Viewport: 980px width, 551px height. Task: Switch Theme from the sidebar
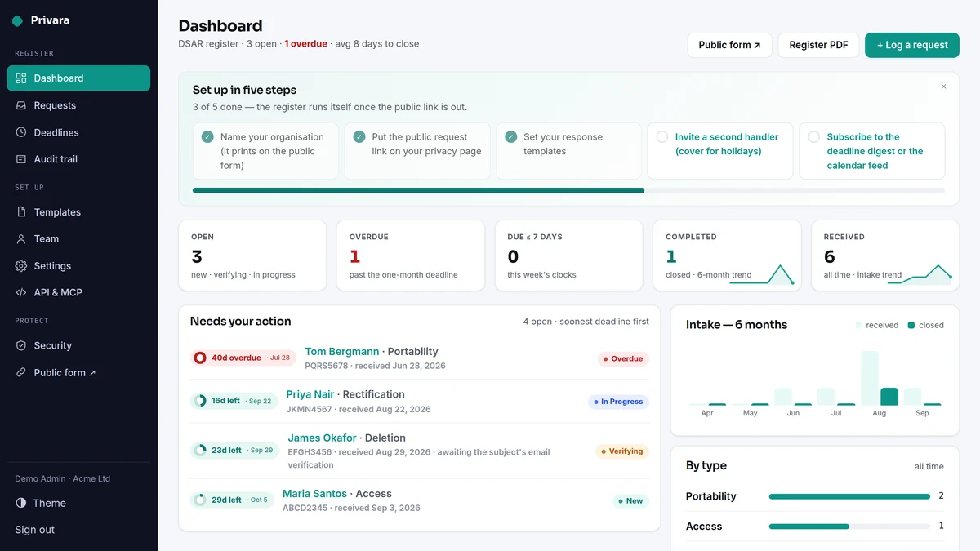[x=78, y=503]
